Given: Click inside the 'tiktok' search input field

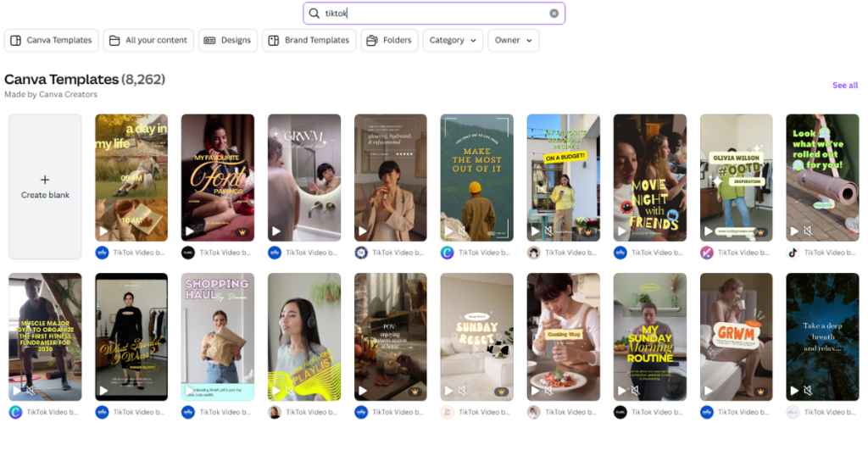Looking at the screenshot, I should 432,14.
